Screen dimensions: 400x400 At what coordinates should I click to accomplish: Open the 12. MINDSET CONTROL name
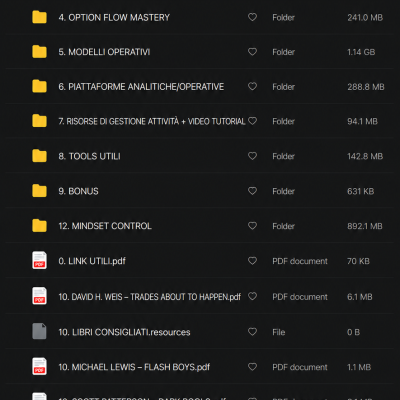tap(105, 226)
